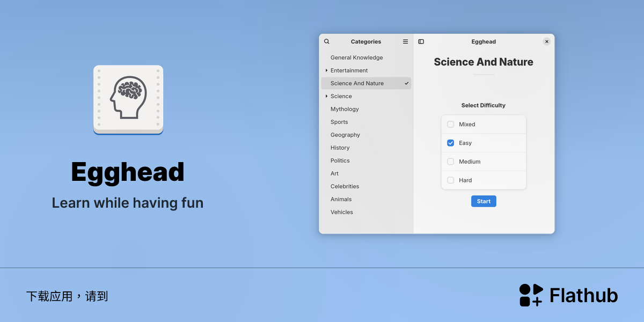Check the Mixed difficulty checkbox
644x322 pixels.
[x=451, y=124]
